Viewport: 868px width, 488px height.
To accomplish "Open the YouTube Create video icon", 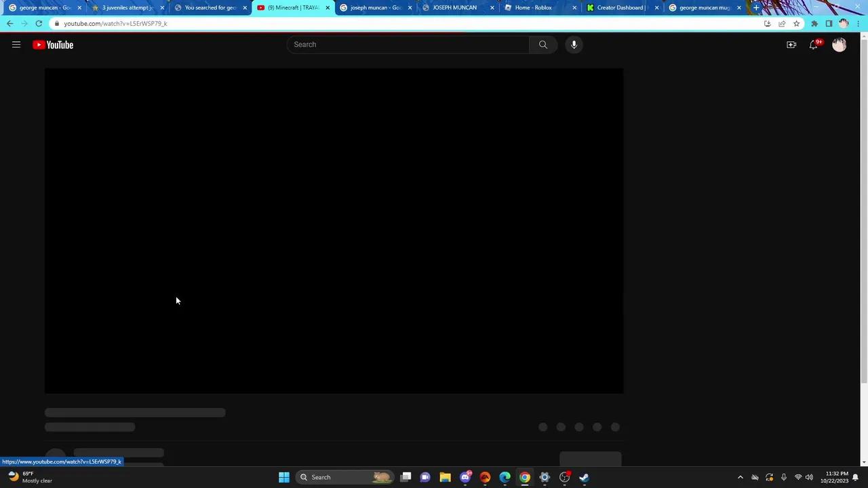I will [791, 44].
